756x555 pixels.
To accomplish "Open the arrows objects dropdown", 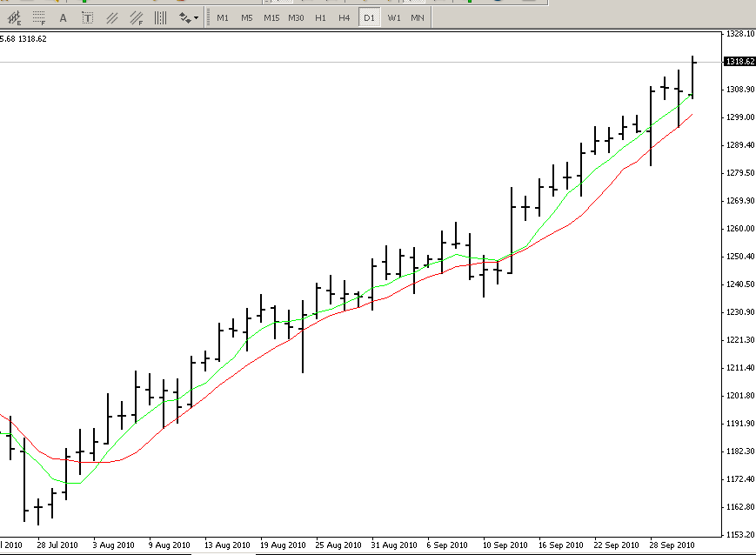I will coord(189,18).
